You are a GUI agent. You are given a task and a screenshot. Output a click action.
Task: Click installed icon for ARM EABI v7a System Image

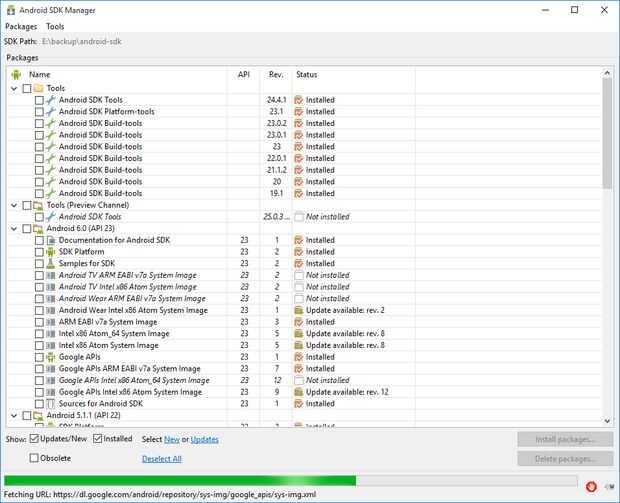pyautogui.click(x=299, y=322)
